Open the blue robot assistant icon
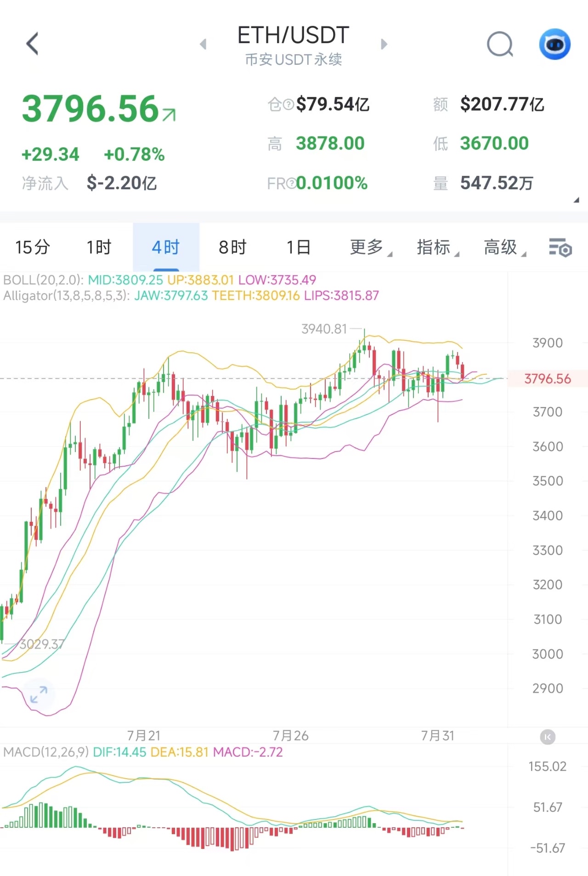Screen dimensions: 588x876 click(x=554, y=44)
